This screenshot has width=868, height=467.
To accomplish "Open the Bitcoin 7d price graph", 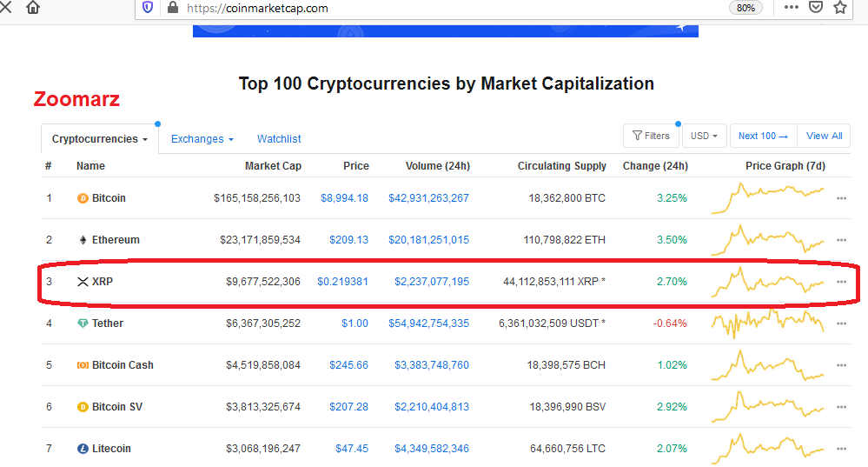I will click(x=768, y=198).
